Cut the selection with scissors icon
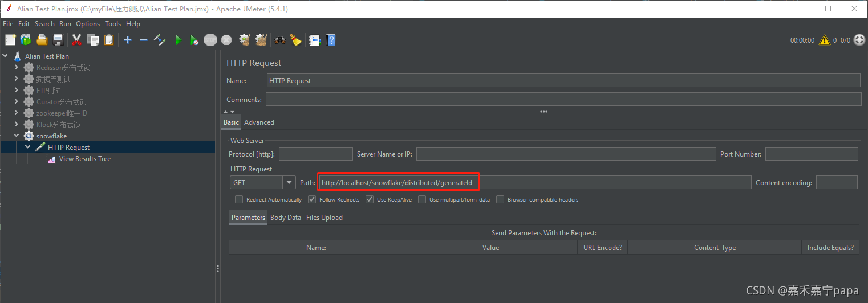 pyautogui.click(x=77, y=40)
